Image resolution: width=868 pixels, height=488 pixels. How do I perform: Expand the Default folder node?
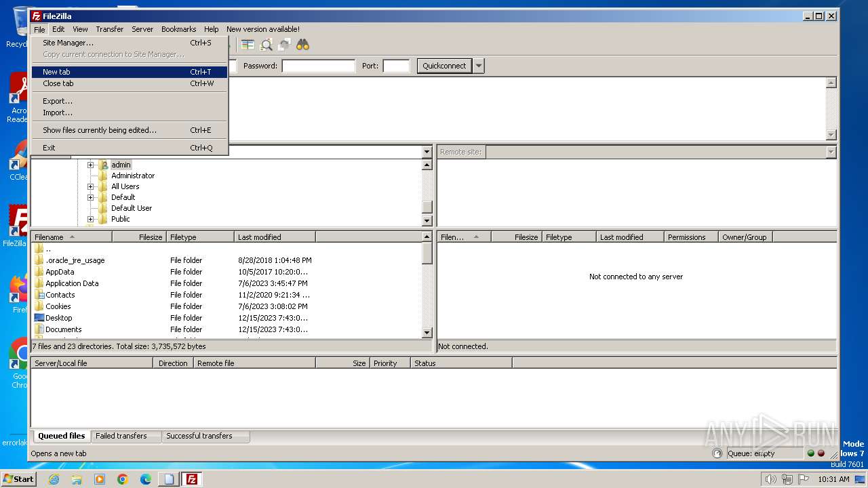click(x=90, y=197)
